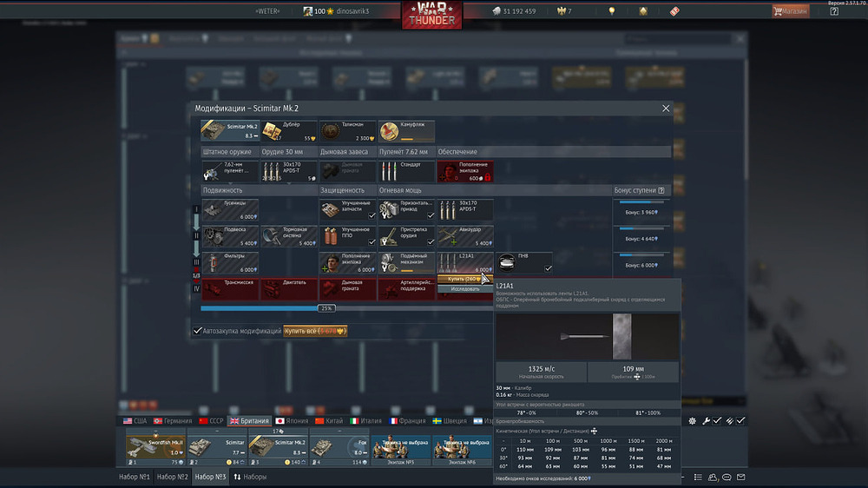Image resolution: width=868 pixels, height=488 pixels.
Task: Toggle the Горизонтальный привод checkbox
Action: point(431,215)
